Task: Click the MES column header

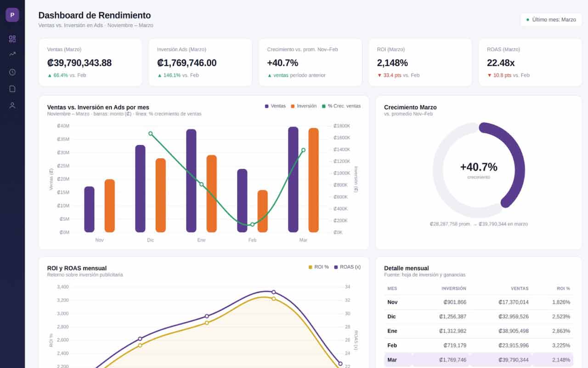Action: coord(392,288)
